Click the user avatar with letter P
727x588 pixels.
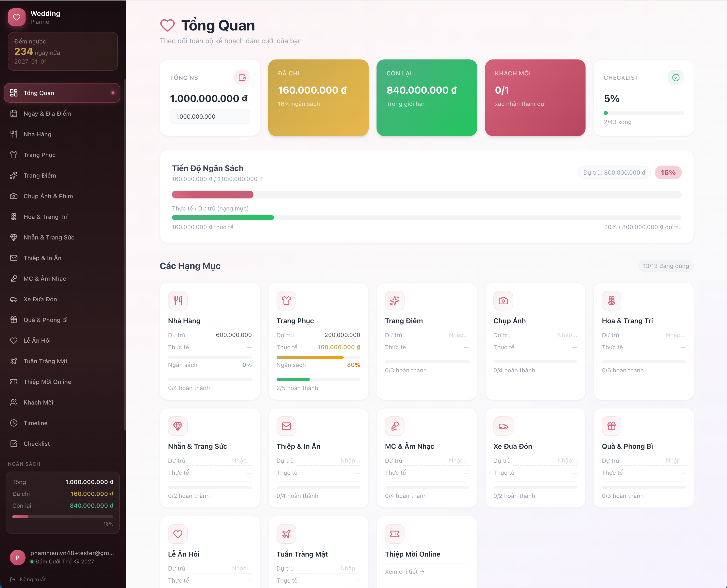pos(18,558)
